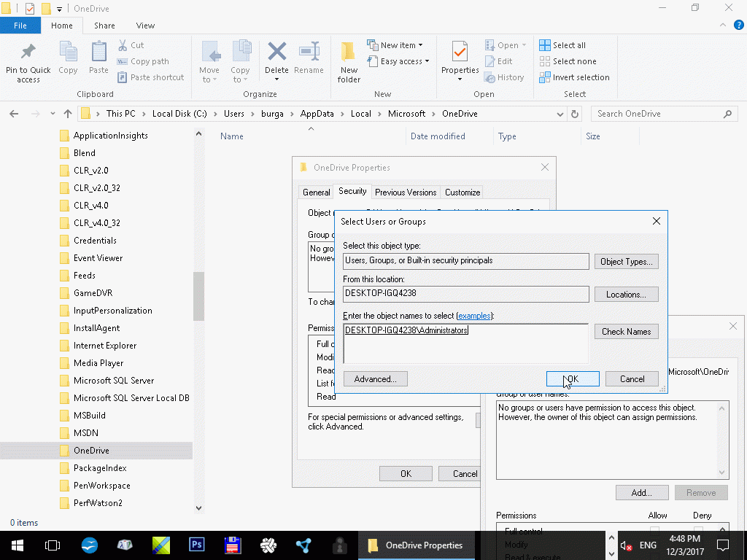Click the Locations button

(x=626, y=295)
